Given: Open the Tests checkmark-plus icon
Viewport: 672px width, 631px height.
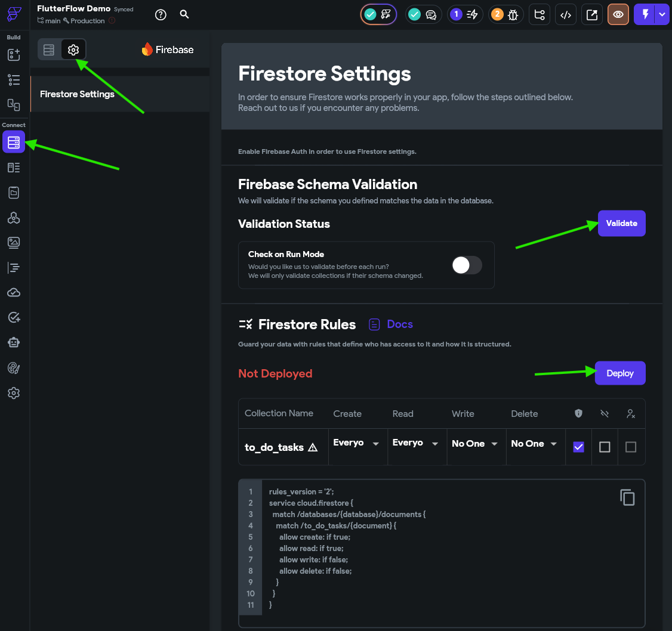Looking at the screenshot, I should click(x=14, y=317).
